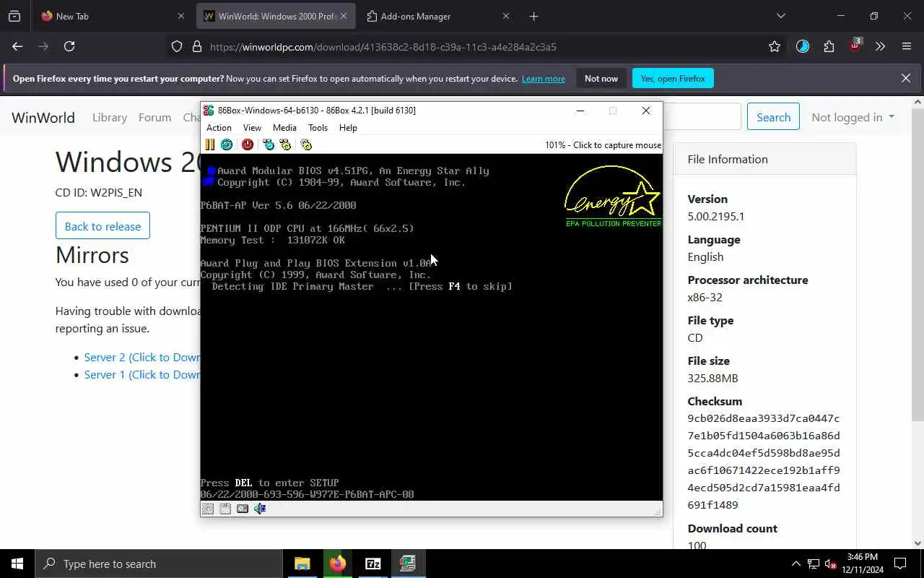The width and height of the screenshot is (924, 578).
Task: Expand the list all tabs dropdown arrow
Action: [x=780, y=16]
